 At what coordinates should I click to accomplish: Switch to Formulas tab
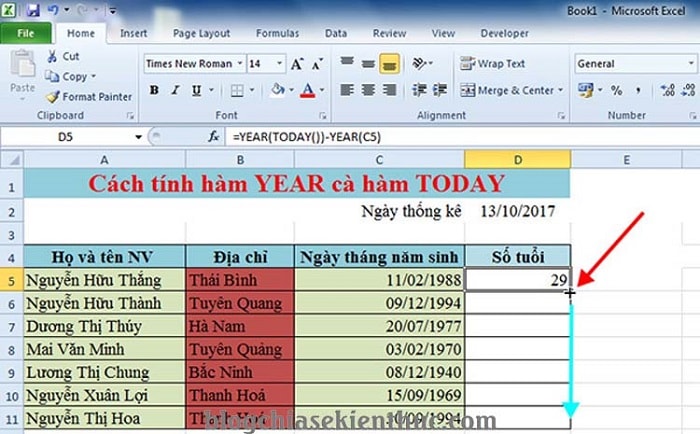tap(277, 33)
